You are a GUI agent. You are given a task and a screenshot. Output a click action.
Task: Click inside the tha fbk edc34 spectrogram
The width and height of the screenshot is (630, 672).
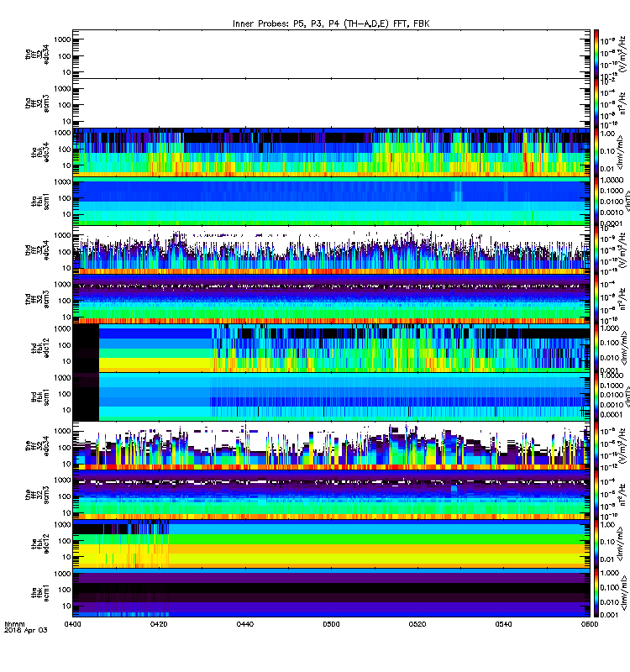tap(331, 152)
